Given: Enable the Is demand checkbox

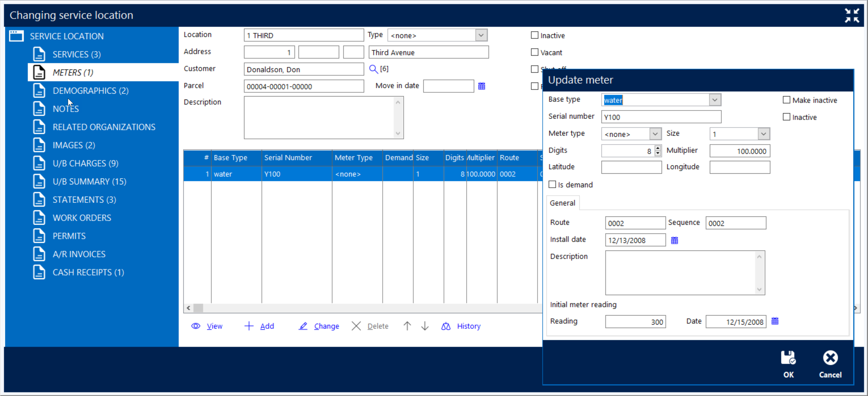Looking at the screenshot, I should coord(552,184).
